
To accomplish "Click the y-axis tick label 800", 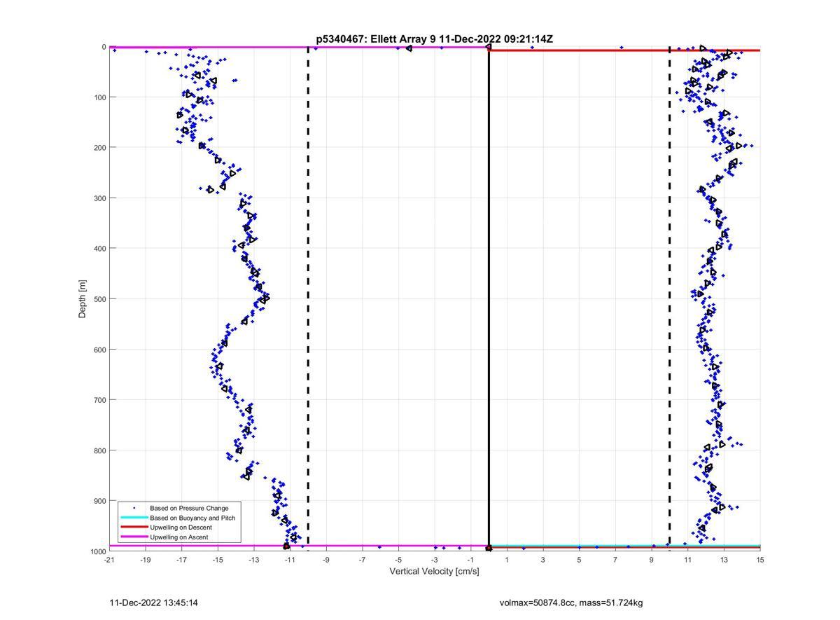I will (99, 450).
